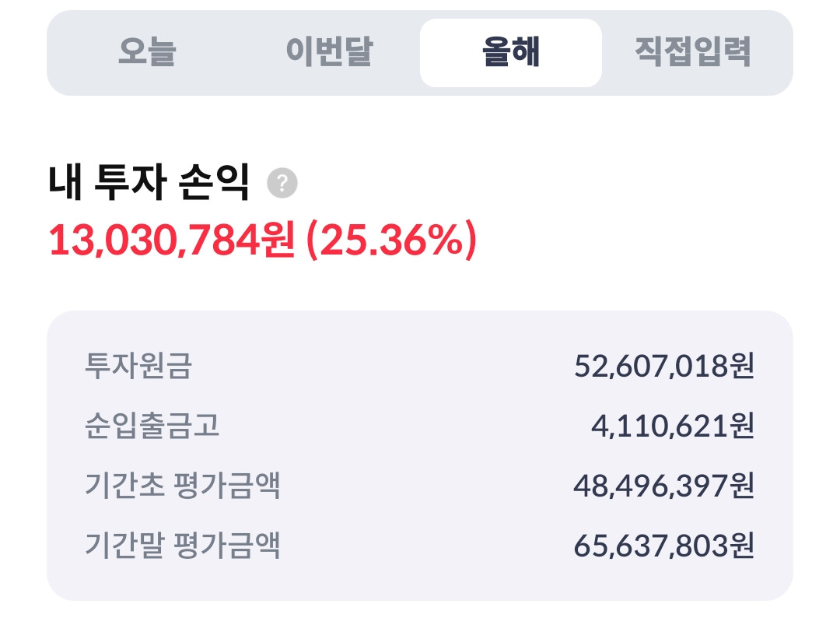The width and height of the screenshot is (840, 625).
Task: Select the 순입출금고 row label
Action: tap(152, 426)
